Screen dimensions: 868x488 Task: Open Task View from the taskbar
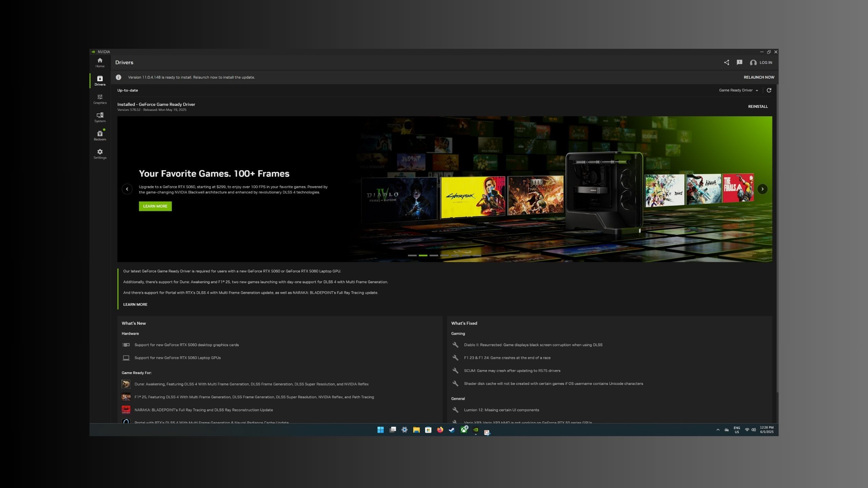[x=392, y=430]
